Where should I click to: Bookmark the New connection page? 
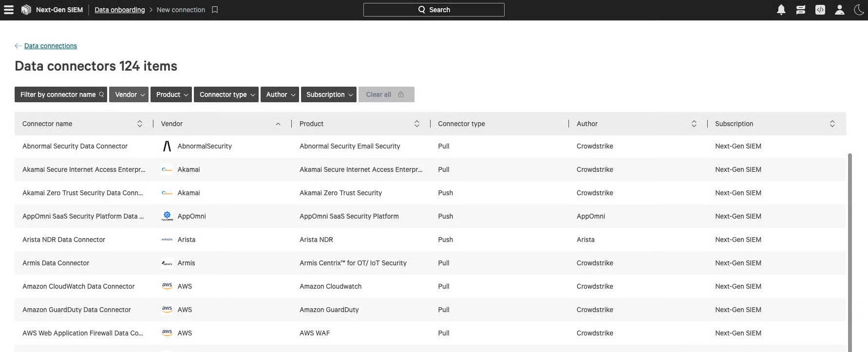[x=215, y=10]
